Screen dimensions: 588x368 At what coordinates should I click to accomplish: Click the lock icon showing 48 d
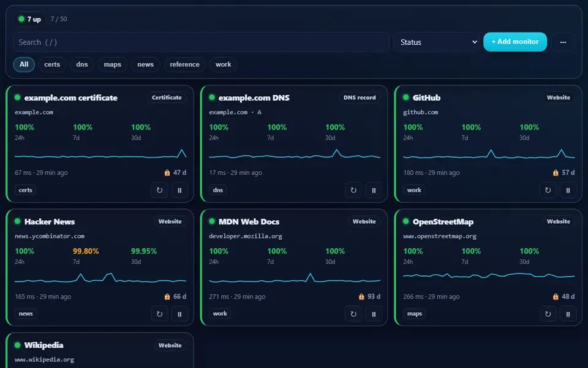point(556,297)
